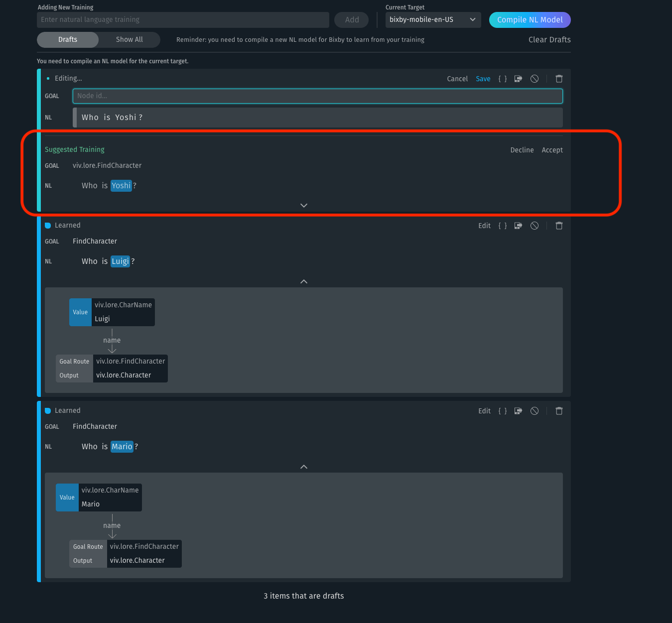Click the Learned status icon on Luigi entry
672x623 pixels.
(x=48, y=226)
